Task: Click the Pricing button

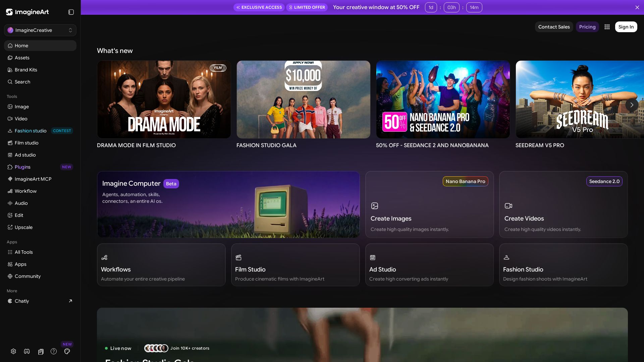Action: (587, 27)
